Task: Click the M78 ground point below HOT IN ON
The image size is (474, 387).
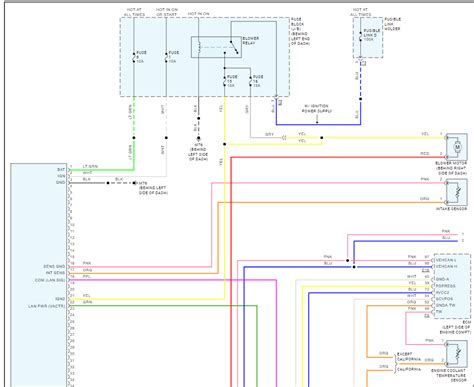Action: (199, 138)
